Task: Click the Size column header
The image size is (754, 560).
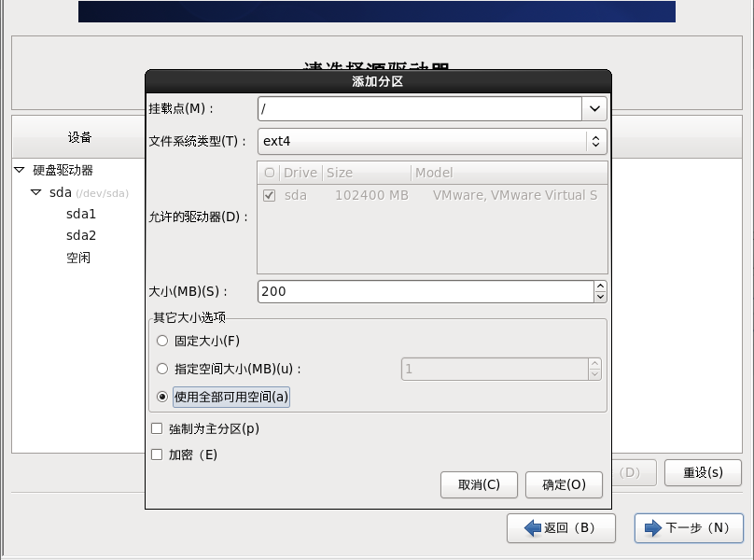Action: click(x=367, y=173)
